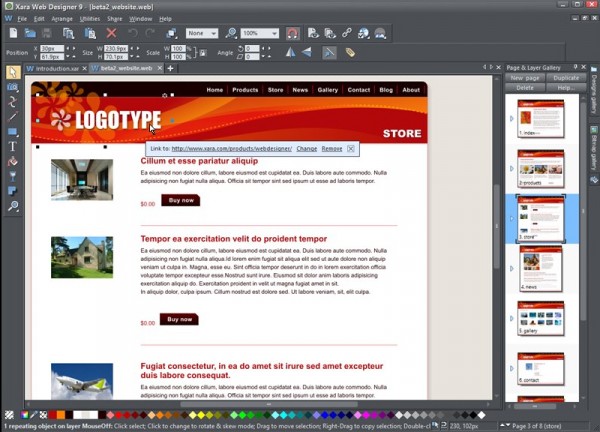Screen dimensions: 600x432
Task: Open the None quality dropdown
Action: coord(202,33)
